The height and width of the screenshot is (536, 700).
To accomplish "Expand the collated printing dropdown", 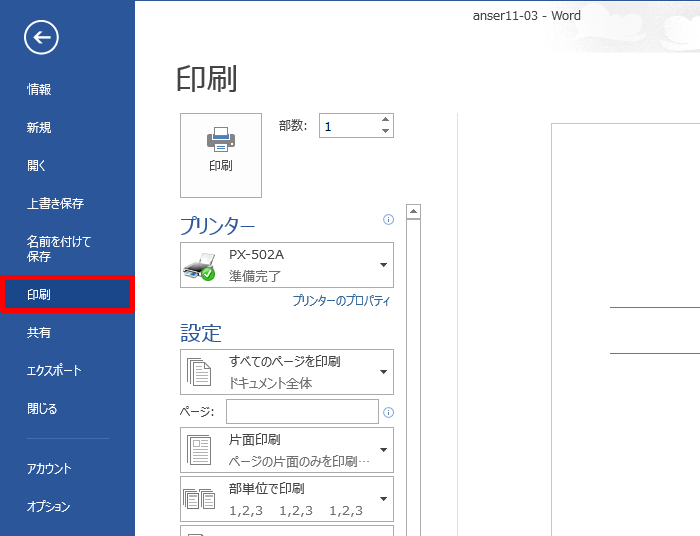I will (287, 499).
